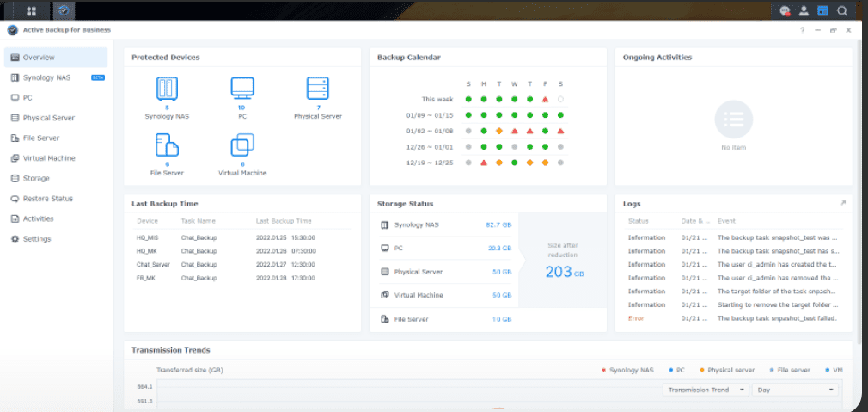
Task: Switch to Active Backup taskbar icon
Action: coord(64,10)
